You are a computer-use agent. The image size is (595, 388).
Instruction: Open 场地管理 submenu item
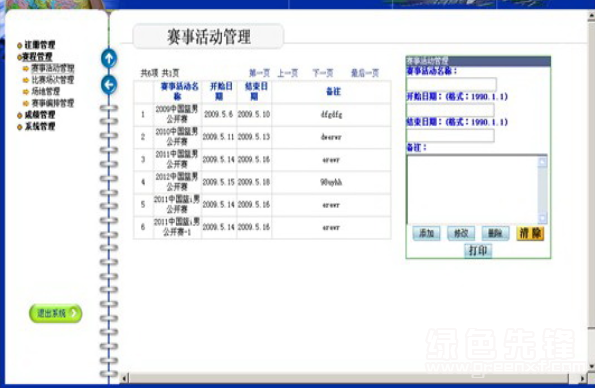click(46, 91)
